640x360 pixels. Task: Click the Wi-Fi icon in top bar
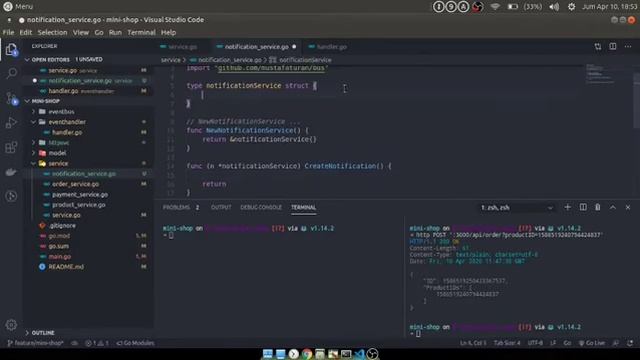pos(495,7)
